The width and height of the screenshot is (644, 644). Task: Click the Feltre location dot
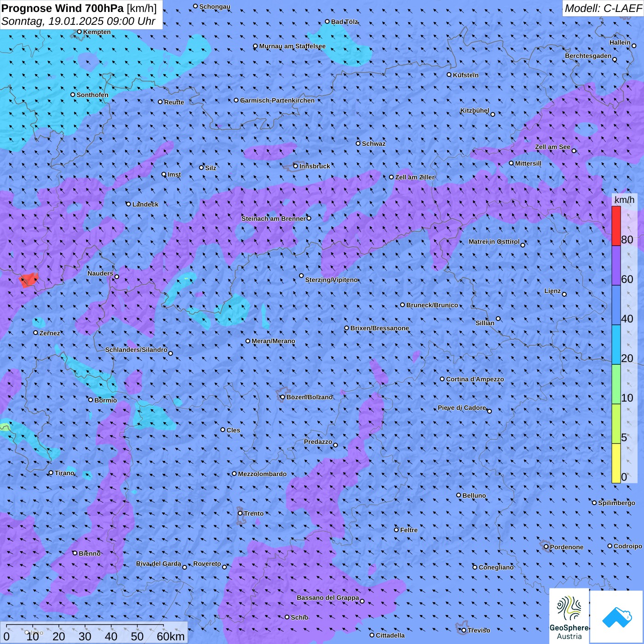tap(396, 529)
